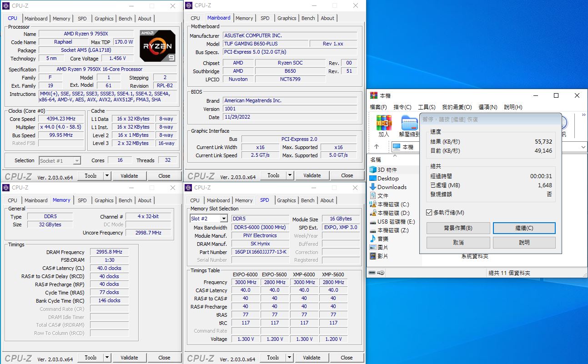Open the 我的最愛(O) menu
The height and width of the screenshot is (364, 588).
pyautogui.click(x=457, y=107)
